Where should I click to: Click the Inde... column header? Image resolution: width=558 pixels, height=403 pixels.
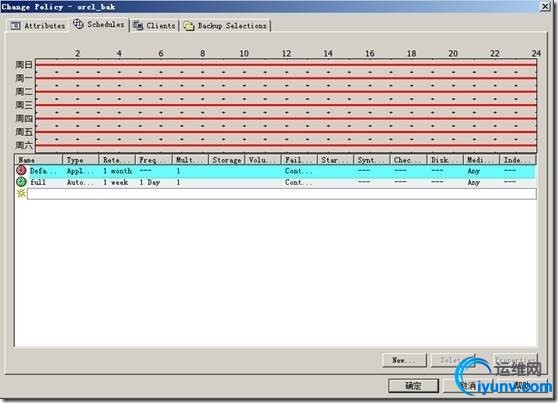pyautogui.click(x=518, y=160)
